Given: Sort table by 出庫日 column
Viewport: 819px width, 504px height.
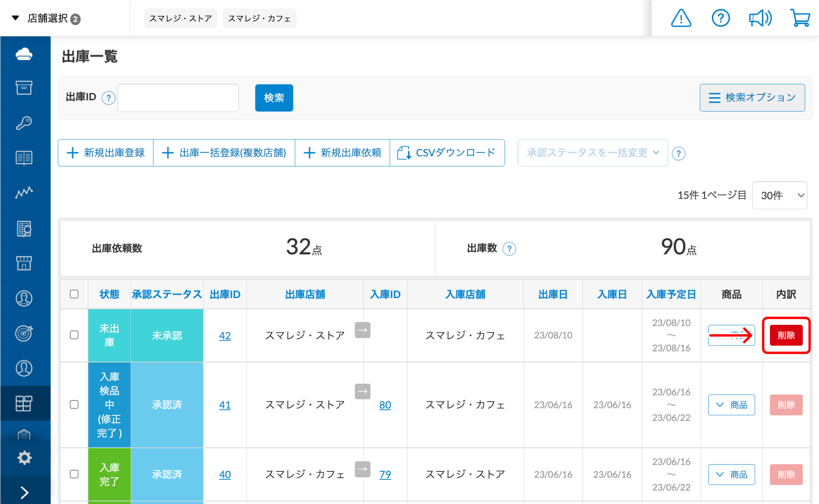Looking at the screenshot, I should (553, 294).
